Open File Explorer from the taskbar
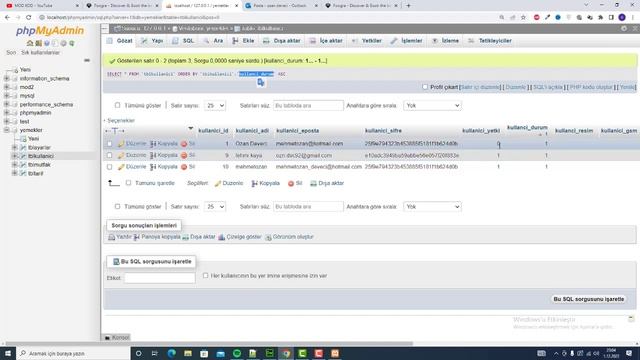This screenshot has width=640, height=360. click(x=188, y=353)
